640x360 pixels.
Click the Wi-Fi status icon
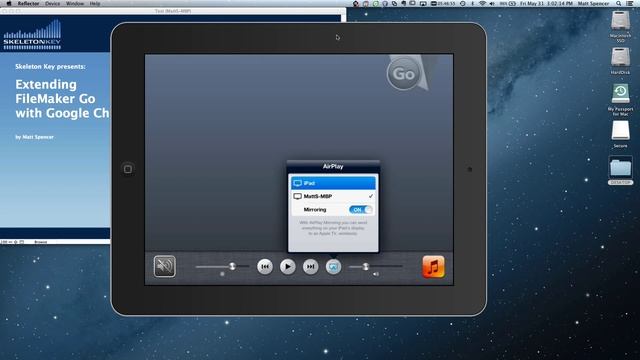point(482,3)
